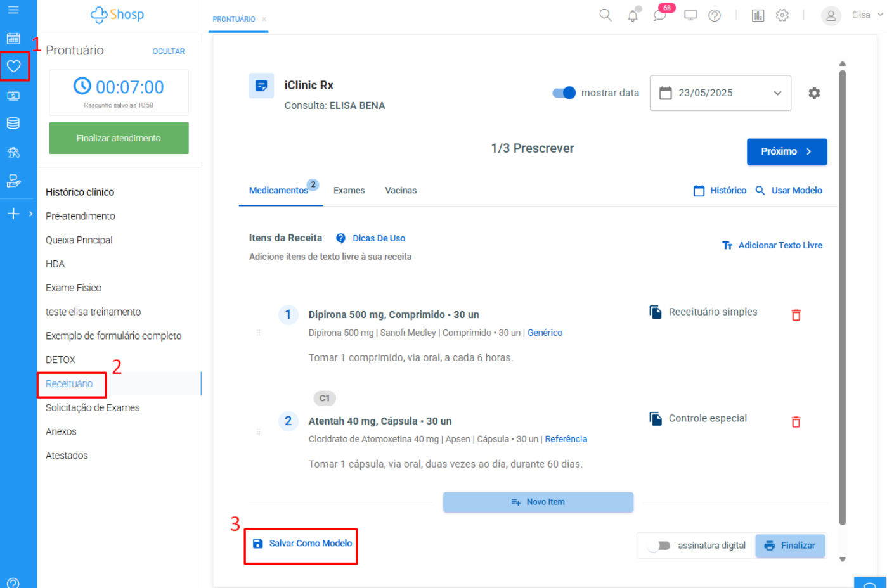Image resolution: width=887 pixels, height=588 pixels.
Task: Click the Próximo button
Action: point(786,151)
